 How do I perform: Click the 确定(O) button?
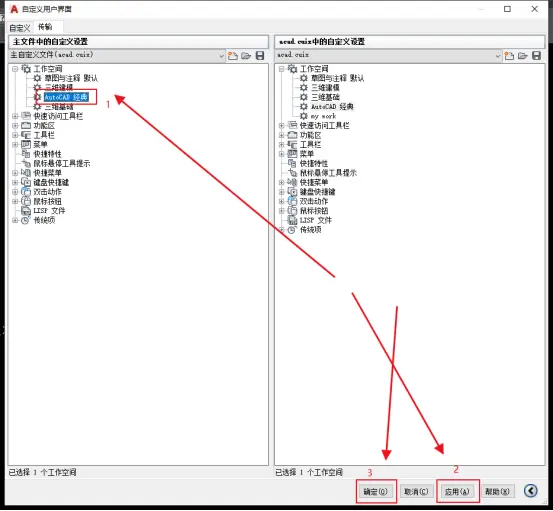(x=376, y=491)
